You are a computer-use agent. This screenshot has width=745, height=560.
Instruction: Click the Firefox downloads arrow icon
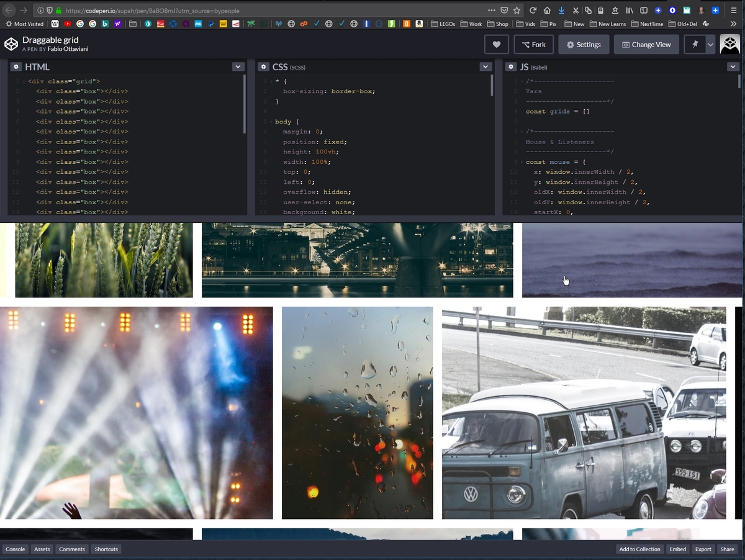click(x=561, y=11)
